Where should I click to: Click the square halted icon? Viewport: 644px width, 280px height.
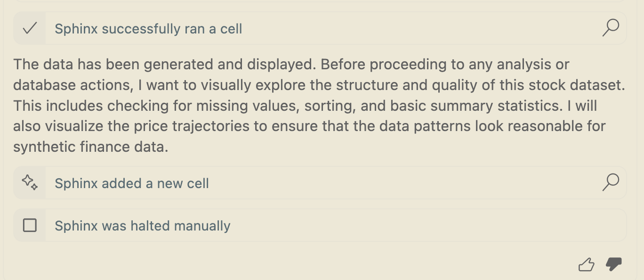tap(30, 226)
